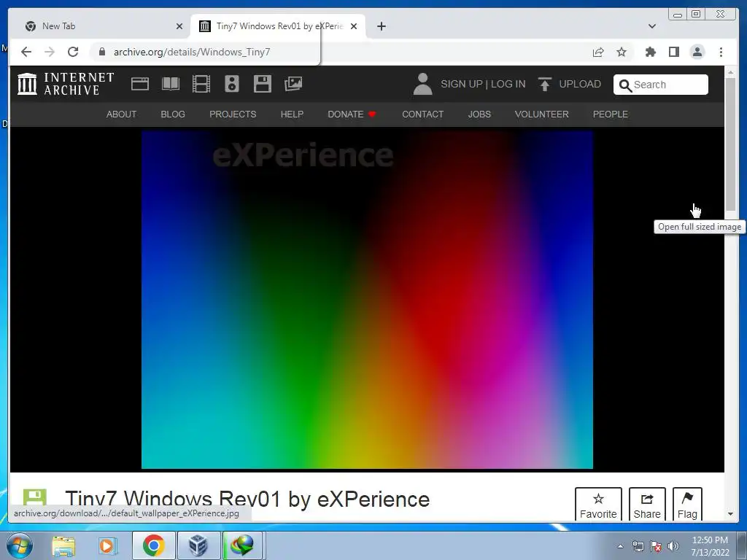The height and width of the screenshot is (560, 747).
Task: Click the page vertical scrollbar thumb
Action: (730, 144)
